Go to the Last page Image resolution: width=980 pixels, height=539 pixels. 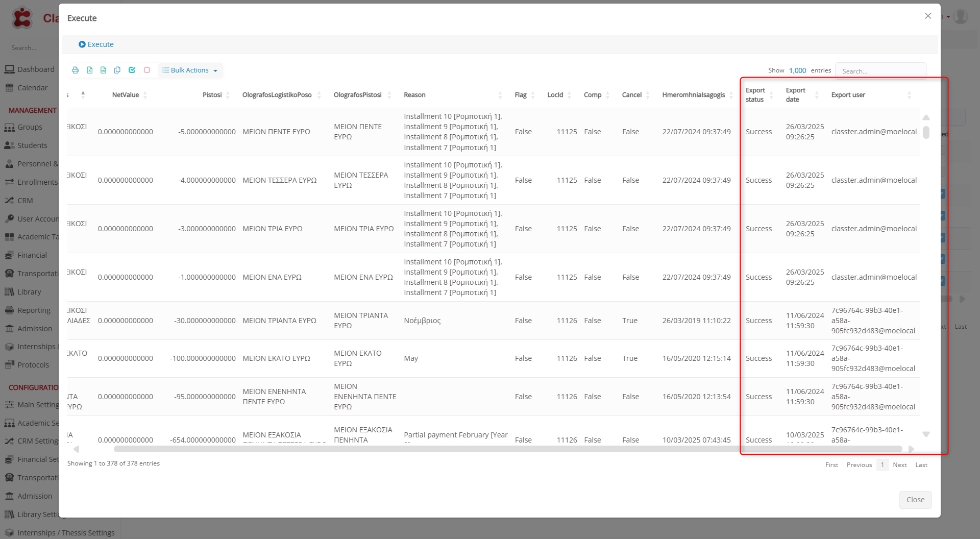tap(921, 465)
